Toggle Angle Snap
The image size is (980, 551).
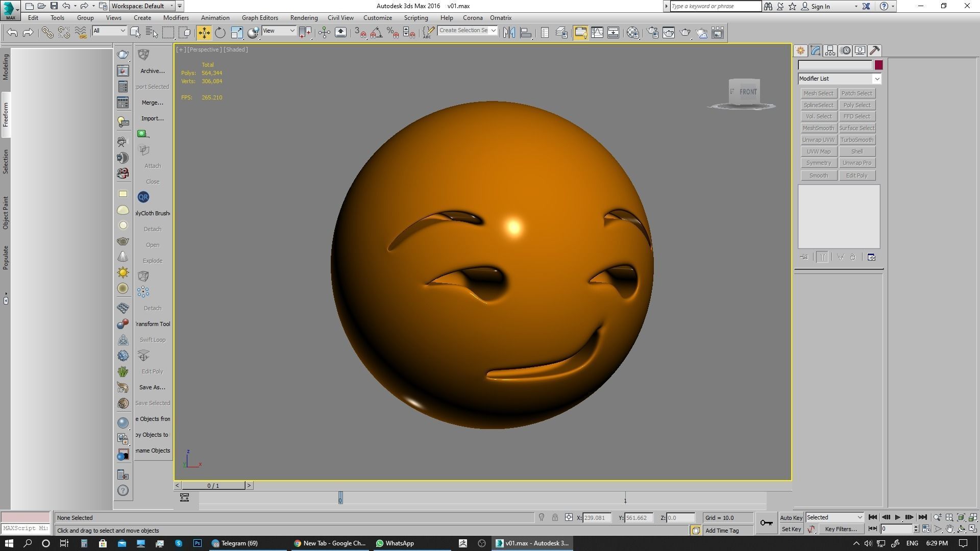pos(377,33)
